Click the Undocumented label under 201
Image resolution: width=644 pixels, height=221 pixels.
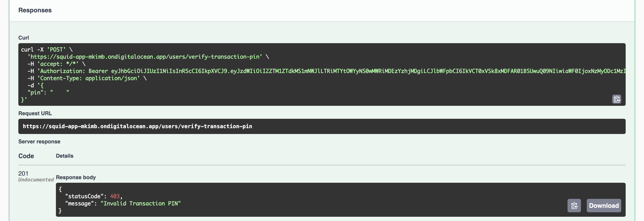(x=36, y=179)
